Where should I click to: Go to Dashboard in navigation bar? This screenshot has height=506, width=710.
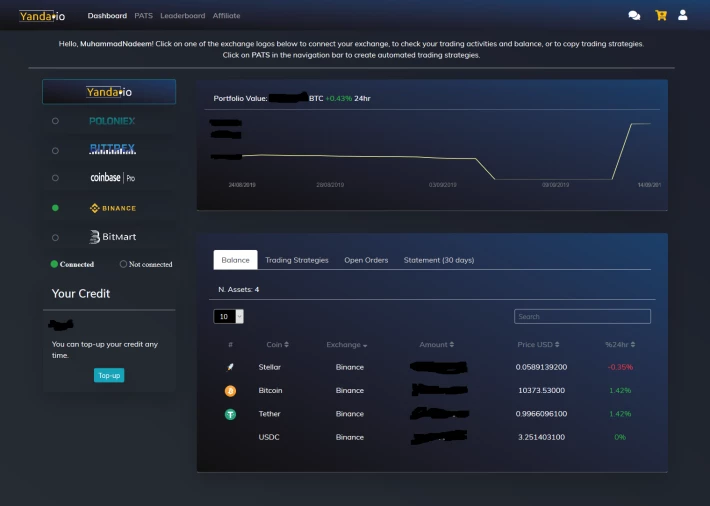107,15
